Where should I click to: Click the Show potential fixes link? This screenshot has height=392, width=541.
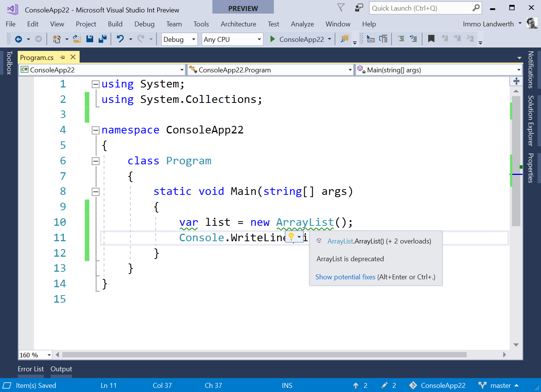[x=345, y=277]
